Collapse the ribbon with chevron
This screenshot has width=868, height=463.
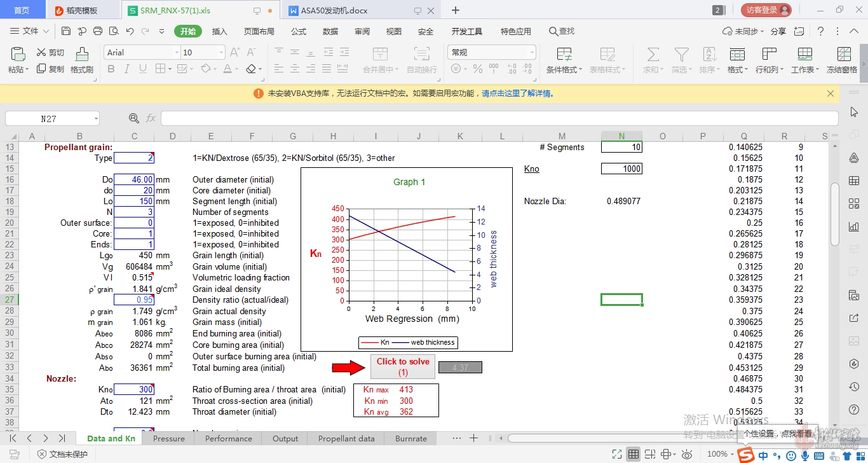click(x=855, y=31)
